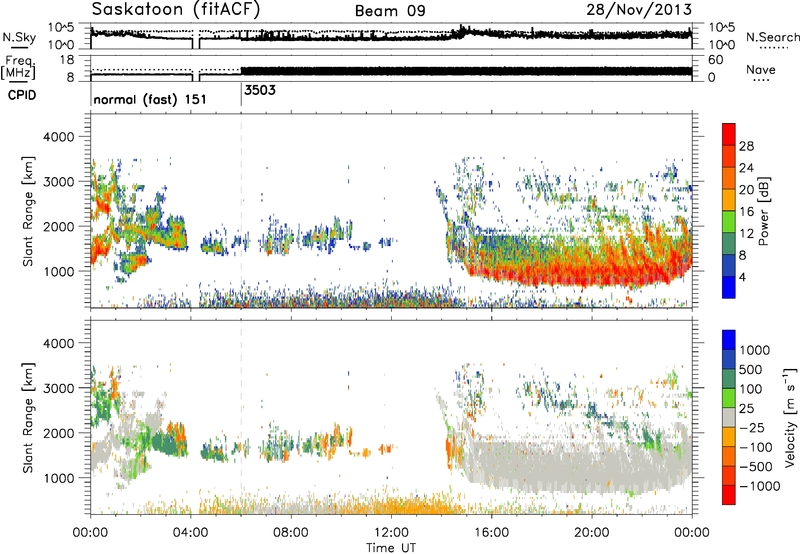Click the dashed CPID change line in the power panel
Viewport: 800px width, 554px height.
241,211
